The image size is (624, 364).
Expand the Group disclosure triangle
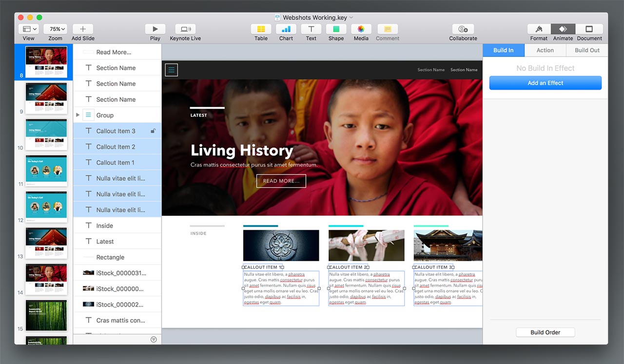coord(78,115)
